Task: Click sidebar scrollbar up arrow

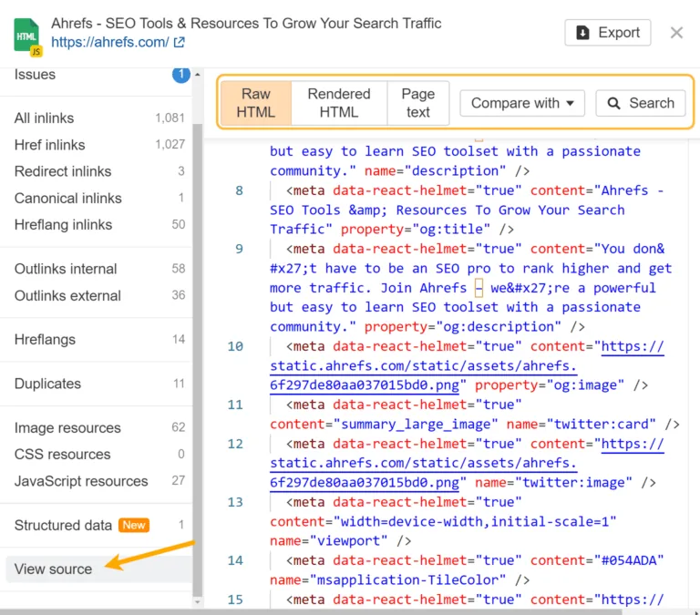Action: coord(197,75)
